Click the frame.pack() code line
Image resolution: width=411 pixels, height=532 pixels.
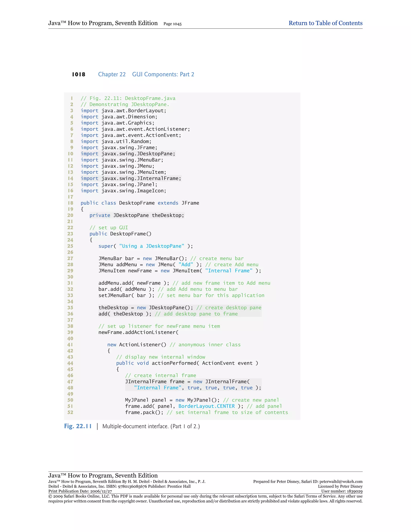coord(144,412)
